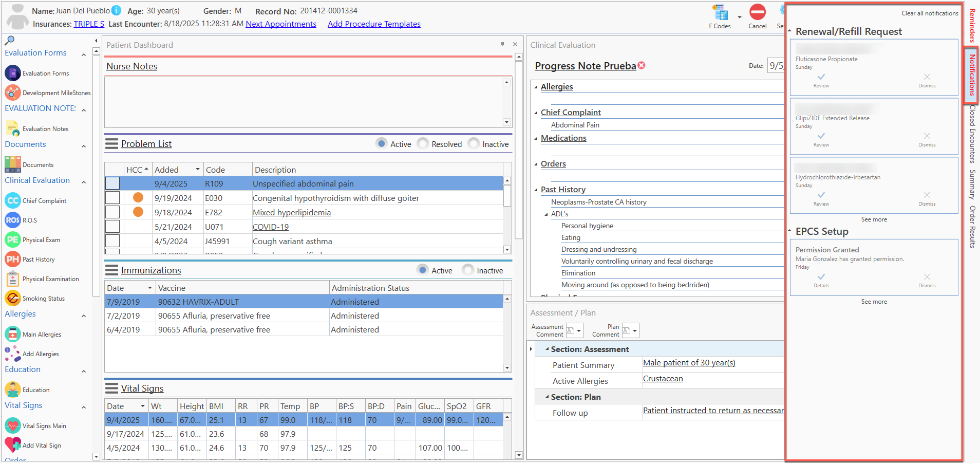This screenshot has width=980, height=463.
Task: Open Physical Examination clipboard icon
Action: point(13,279)
